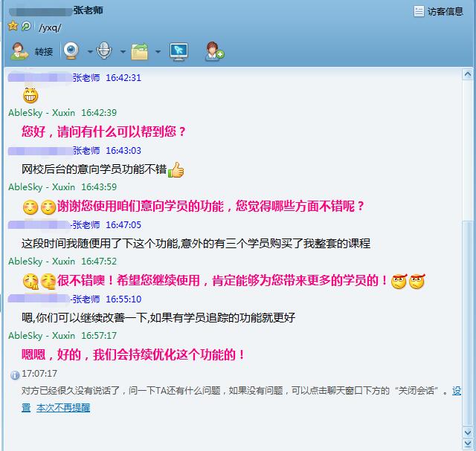Click the message about 学员追踪 feature
This screenshot has width=476, height=451.
(158, 317)
